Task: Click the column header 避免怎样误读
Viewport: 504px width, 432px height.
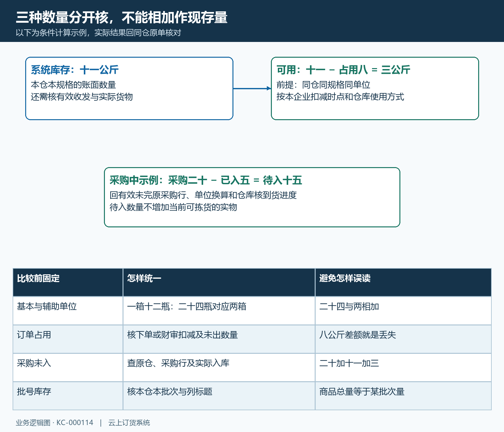Action: pos(403,283)
